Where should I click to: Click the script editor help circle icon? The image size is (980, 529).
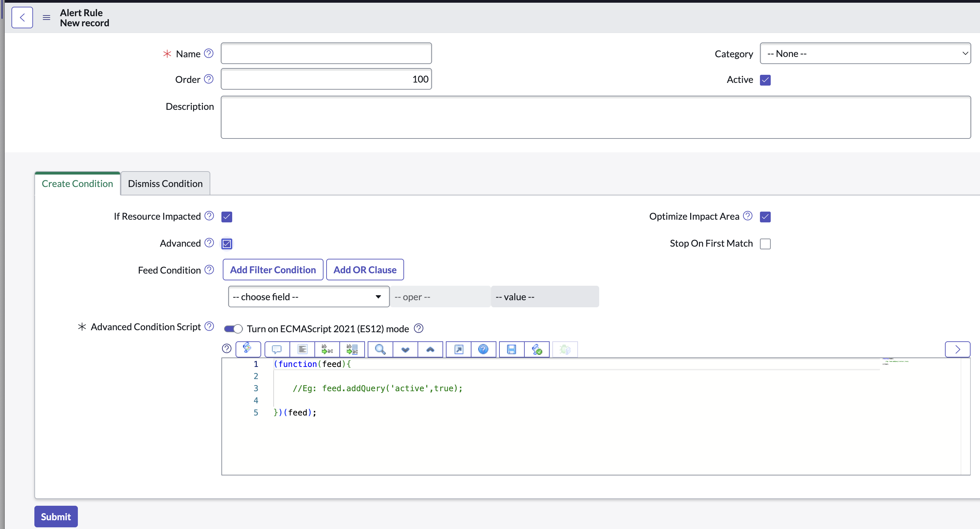(227, 349)
